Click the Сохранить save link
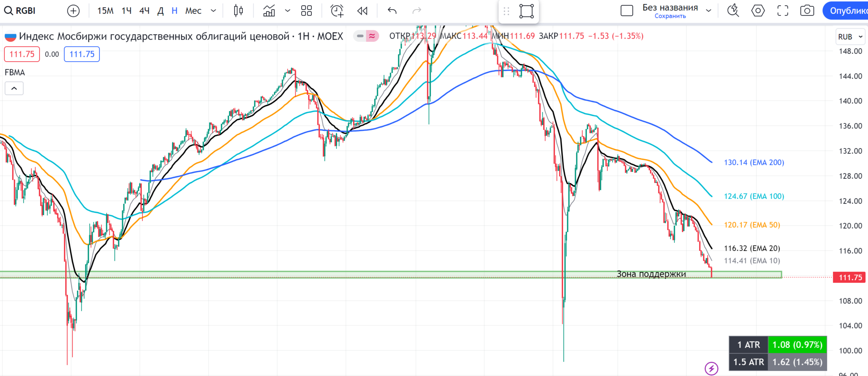The width and height of the screenshot is (868, 376). click(670, 16)
